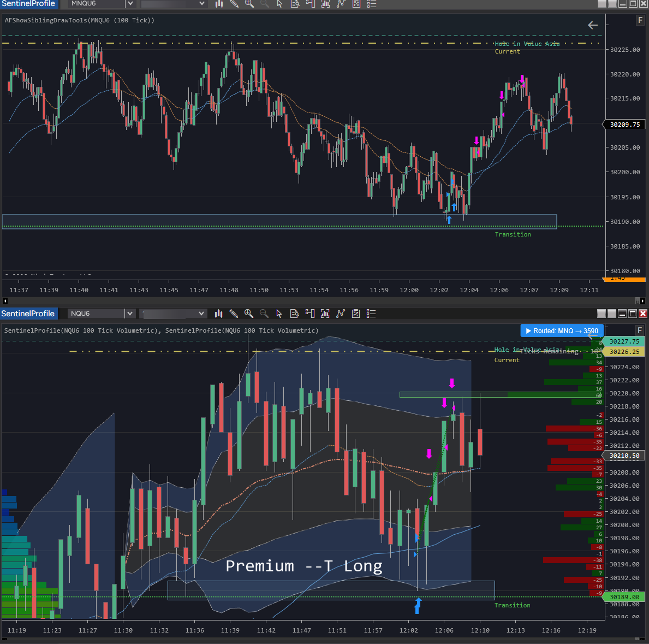Click zoom out magnifier in NQU6 chart
The width and height of the screenshot is (649, 644).
[264, 314]
